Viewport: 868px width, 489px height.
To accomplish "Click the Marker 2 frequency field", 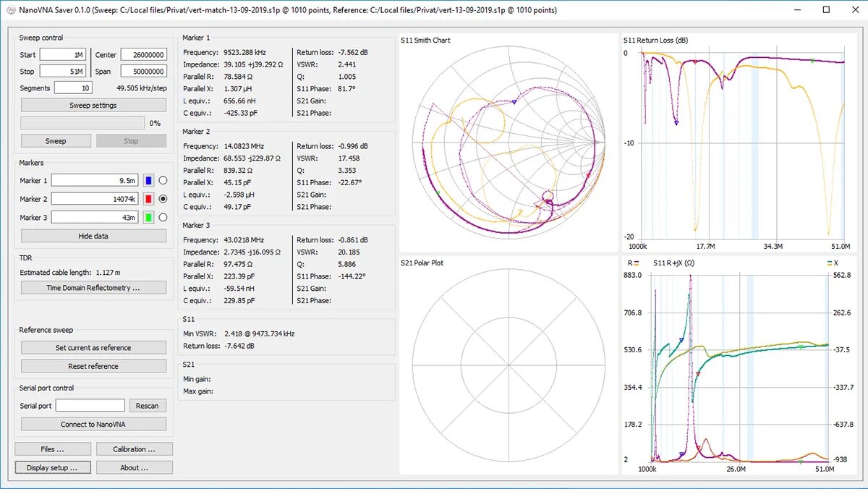I will pos(95,198).
